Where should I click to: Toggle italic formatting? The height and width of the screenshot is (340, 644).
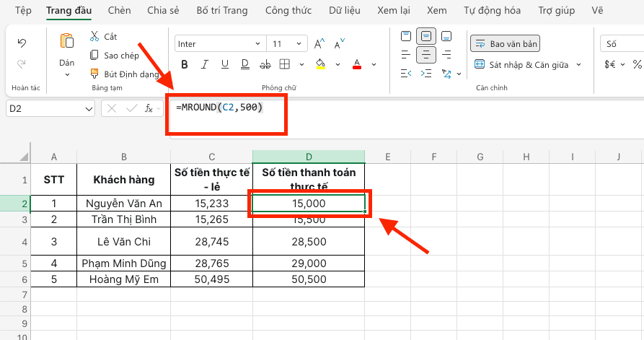tap(205, 64)
